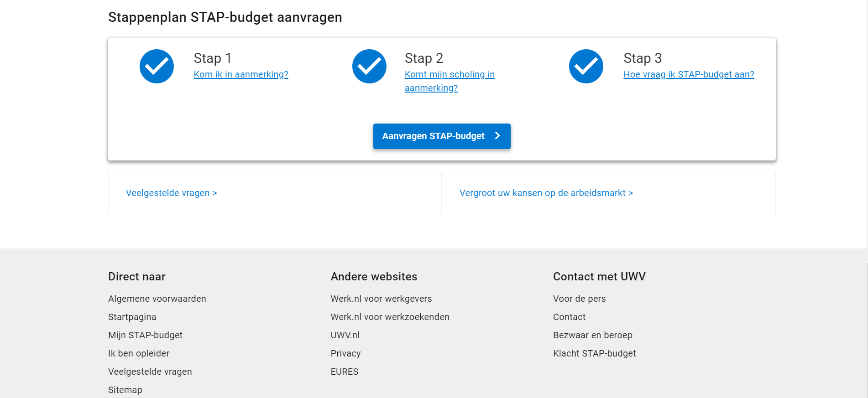This screenshot has width=868, height=398.
Task: Open 'Kom ik in aanmerking?' link
Action: coord(241,74)
